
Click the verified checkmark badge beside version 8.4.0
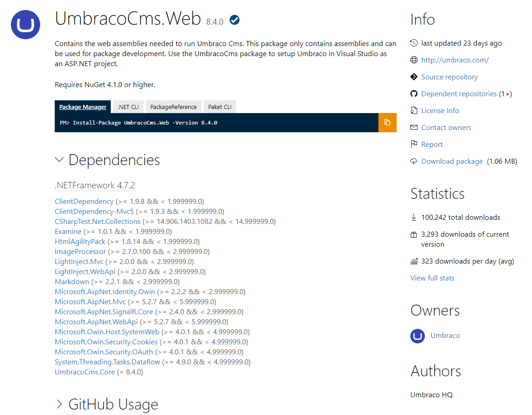point(234,20)
